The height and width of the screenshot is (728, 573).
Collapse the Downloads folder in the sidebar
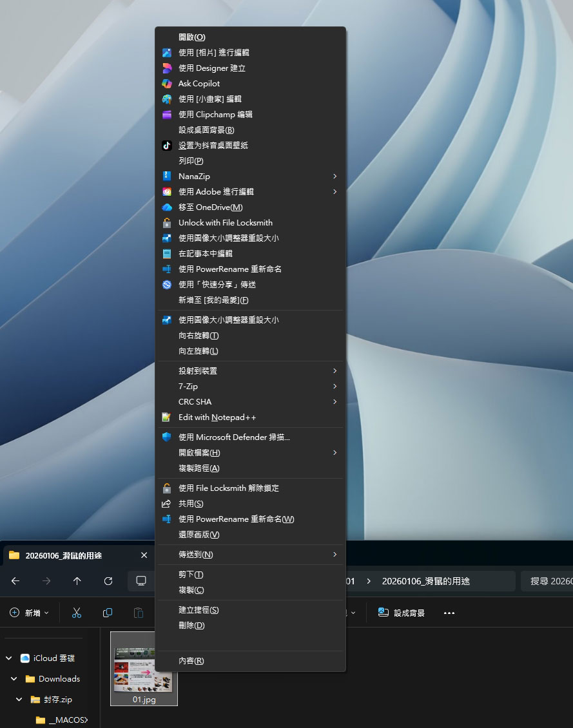click(x=14, y=678)
